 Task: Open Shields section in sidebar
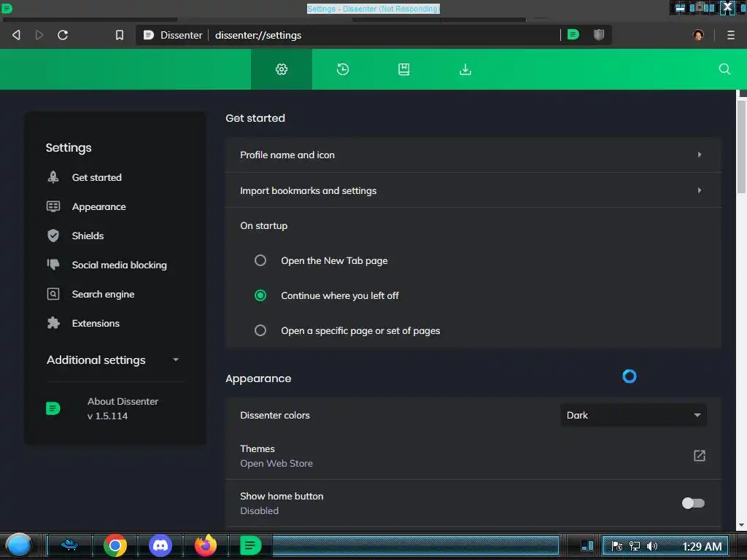(88, 236)
